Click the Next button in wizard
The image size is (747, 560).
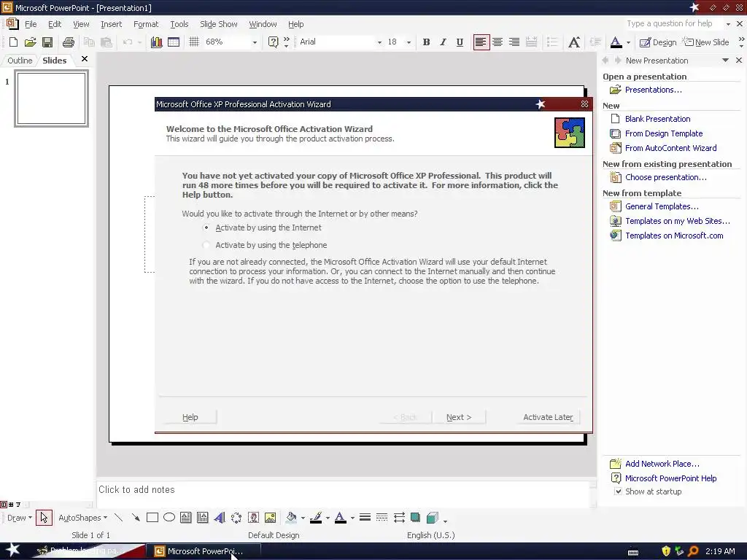tap(459, 417)
